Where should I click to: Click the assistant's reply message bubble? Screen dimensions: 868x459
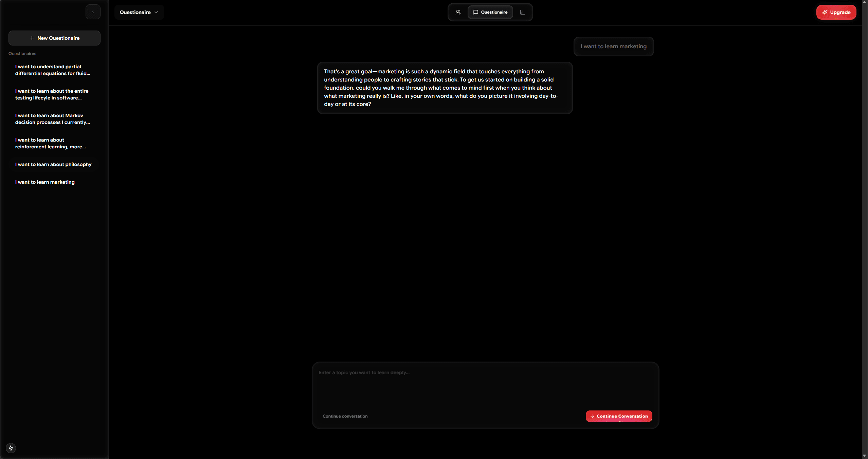(x=445, y=88)
